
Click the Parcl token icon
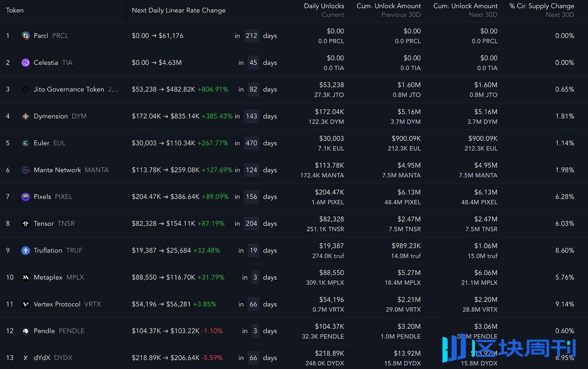pyautogui.click(x=25, y=36)
